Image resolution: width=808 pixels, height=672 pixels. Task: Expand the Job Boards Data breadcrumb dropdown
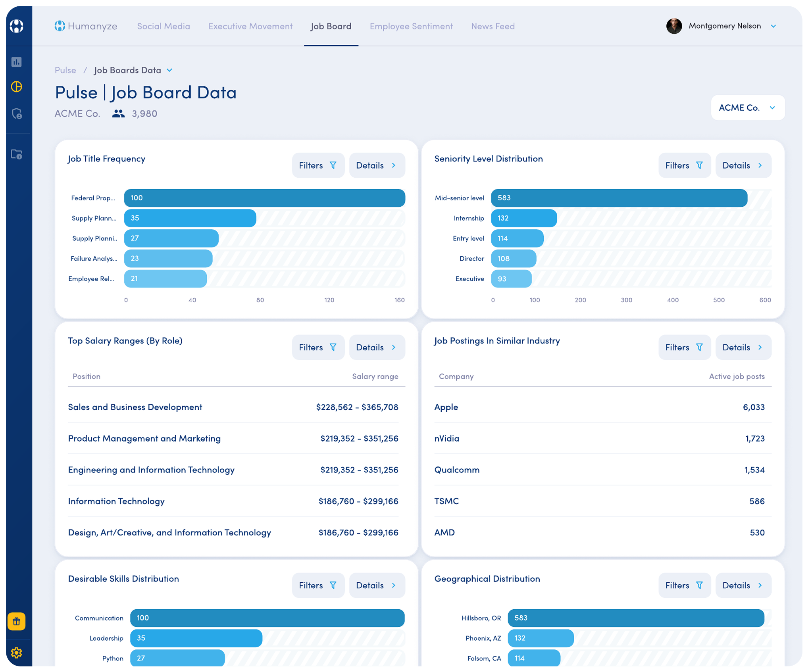(x=170, y=70)
